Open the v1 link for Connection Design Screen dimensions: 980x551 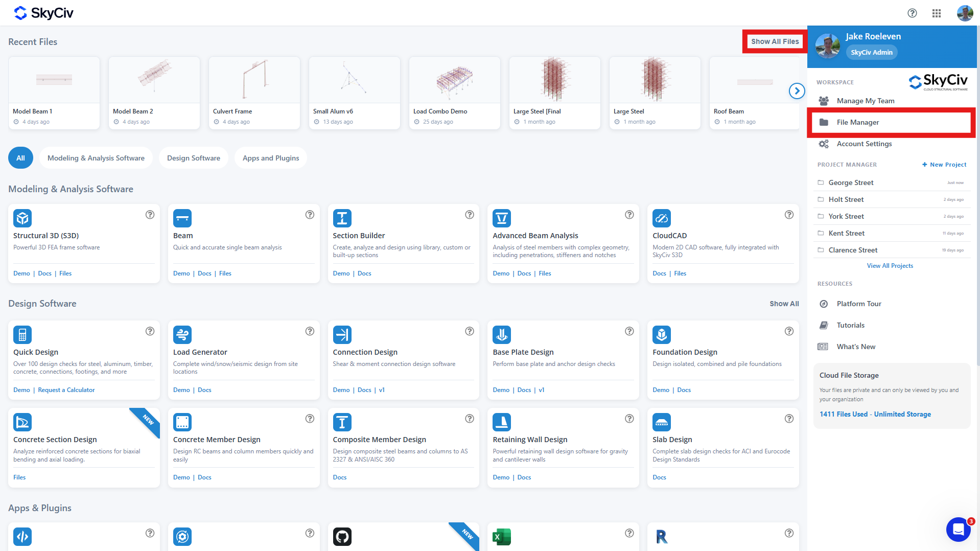382,390
